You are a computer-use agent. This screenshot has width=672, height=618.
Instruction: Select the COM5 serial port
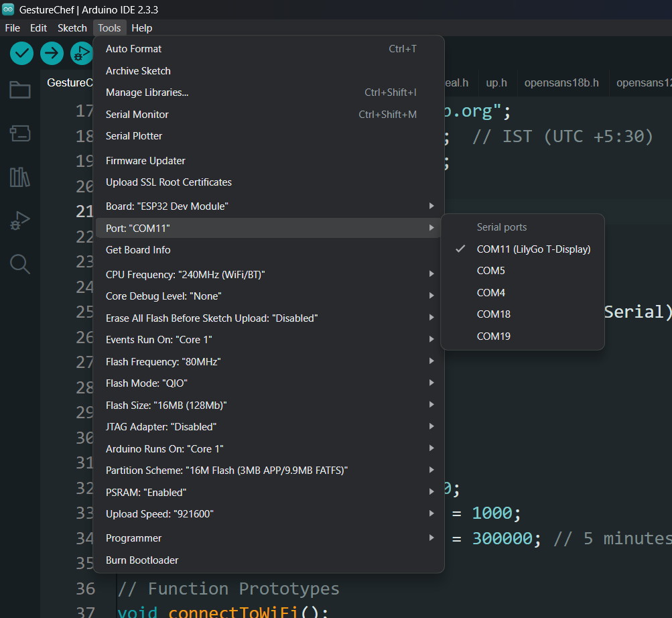pyautogui.click(x=491, y=271)
